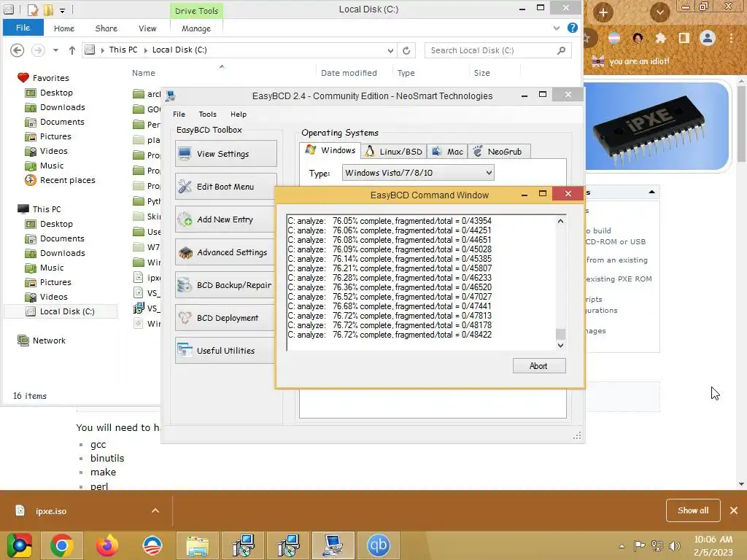The width and height of the screenshot is (747, 560).
Task: Launch Chrome from the taskbar
Action: click(61, 545)
